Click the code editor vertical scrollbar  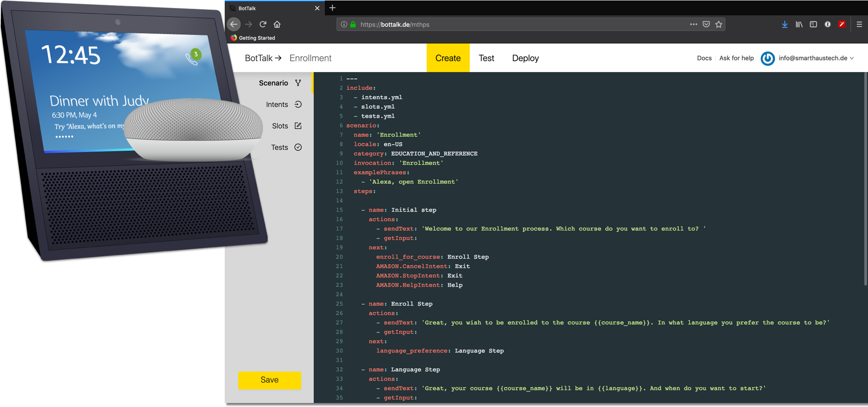865,179
